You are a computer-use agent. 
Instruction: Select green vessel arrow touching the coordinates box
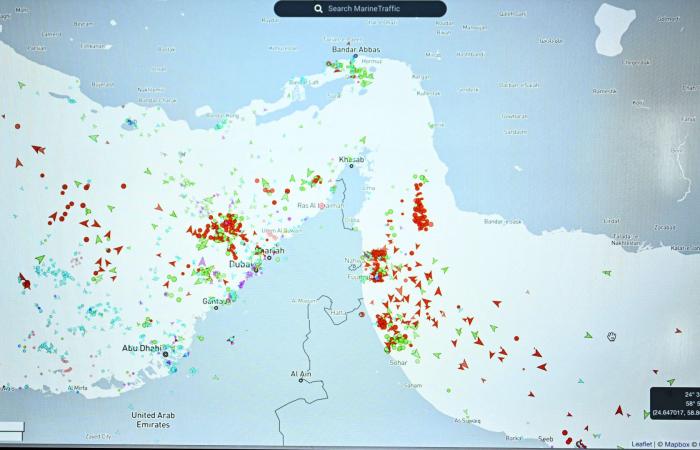[645, 413]
